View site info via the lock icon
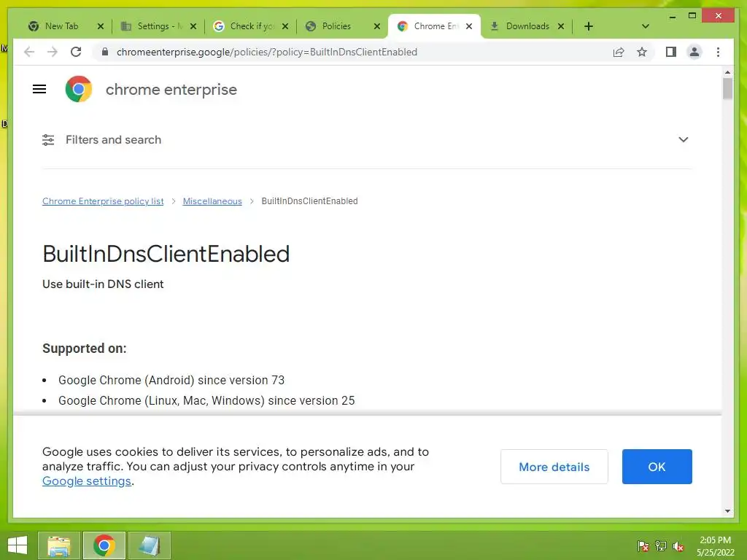Viewport: 747px width, 560px height. (x=105, y=52)
